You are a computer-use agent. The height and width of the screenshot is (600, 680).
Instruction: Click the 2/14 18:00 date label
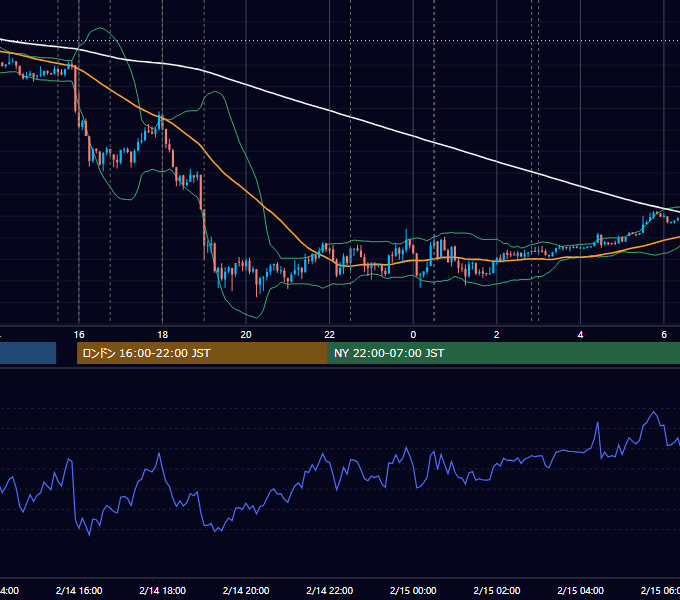pyautogui.click(x=163, y=590)
